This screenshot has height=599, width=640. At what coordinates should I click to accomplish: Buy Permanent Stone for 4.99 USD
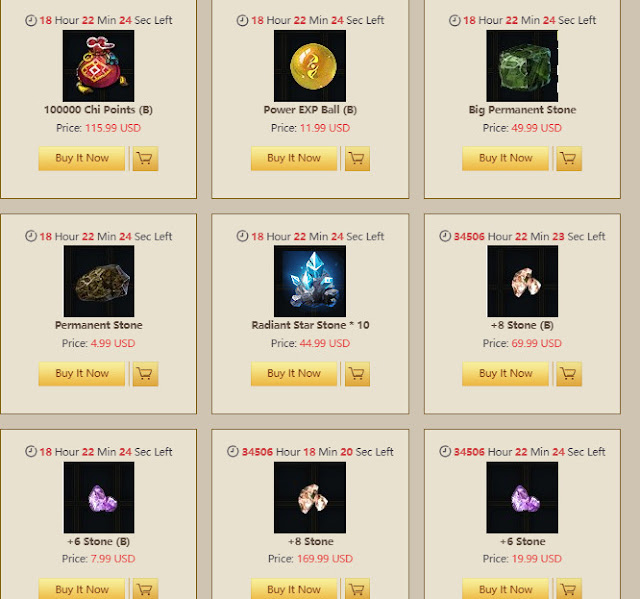coord(82,374)
